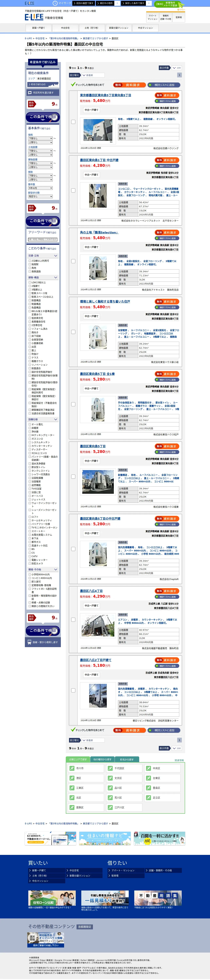Image resolution: width=210 pixels, height=980 pixels.
Task: Click pin icon next to 葛飾区
Action: (72, 807)
